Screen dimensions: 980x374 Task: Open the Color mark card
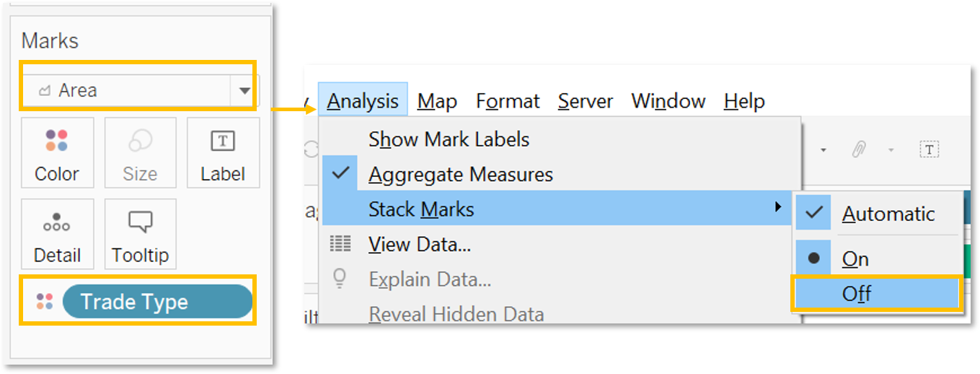coord(57,153)
